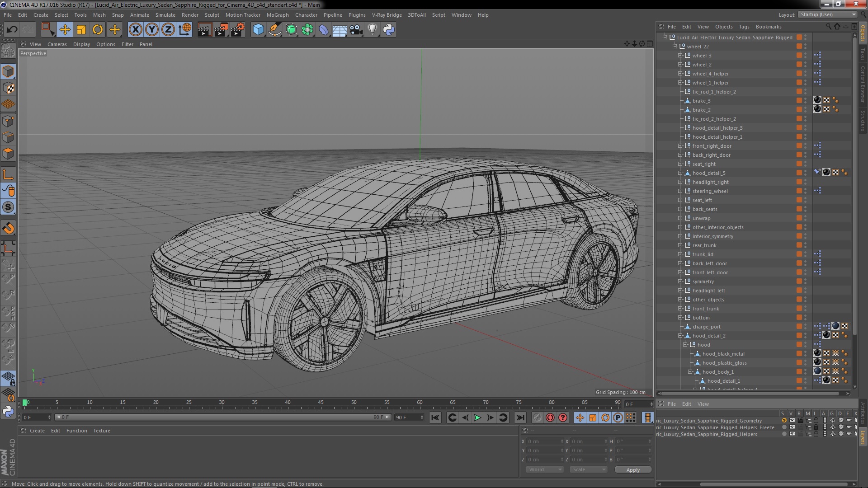868x488 pixels.
Task: Toggle solo for Rigged_Helpers layer
Action: click(x=784, y=434)
